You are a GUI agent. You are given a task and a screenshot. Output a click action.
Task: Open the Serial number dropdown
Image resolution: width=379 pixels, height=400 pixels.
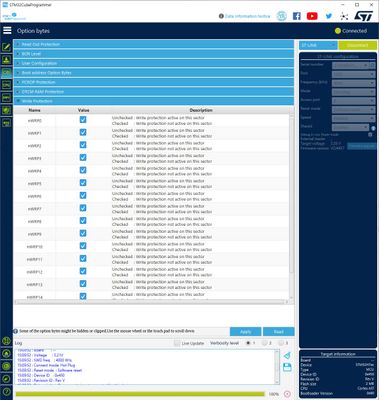tap(350, 65)
